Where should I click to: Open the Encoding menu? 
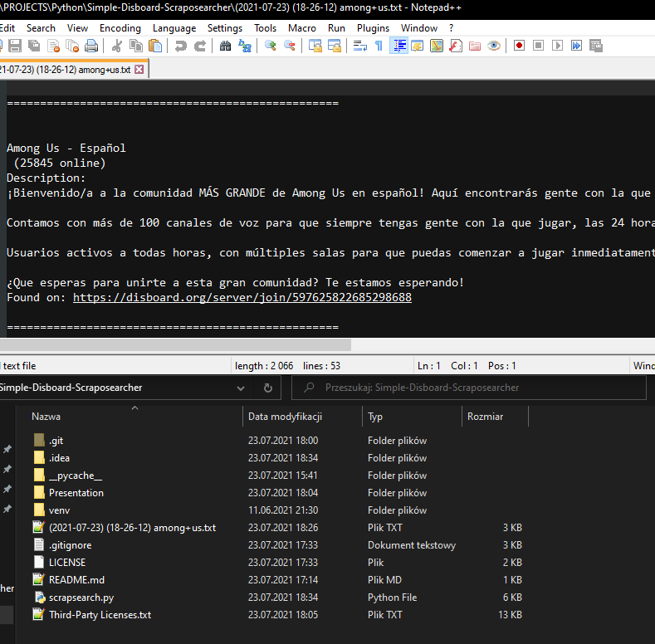pyautogui.click(x=120, y=28)
